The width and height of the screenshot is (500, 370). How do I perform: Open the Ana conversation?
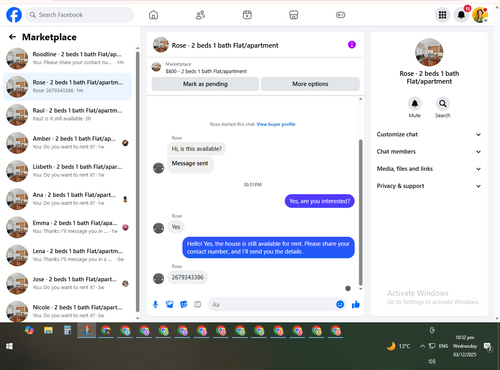click(67, 199)
